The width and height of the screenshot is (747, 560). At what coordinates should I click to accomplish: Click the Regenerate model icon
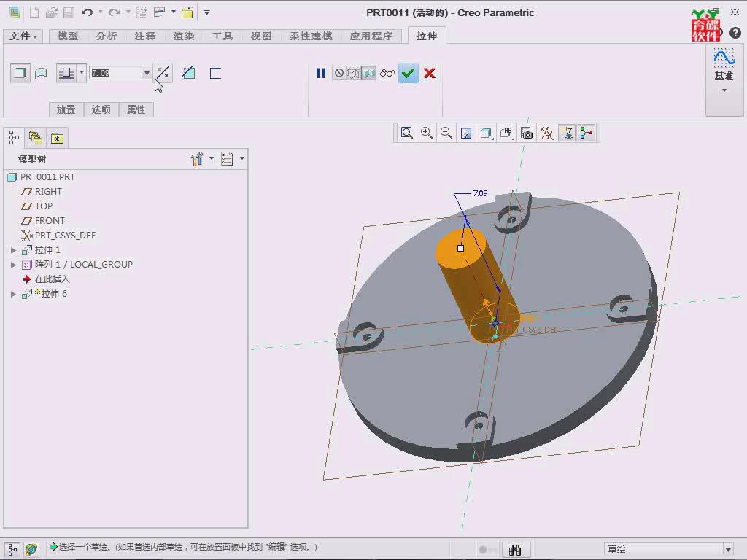tap(142, 12)
